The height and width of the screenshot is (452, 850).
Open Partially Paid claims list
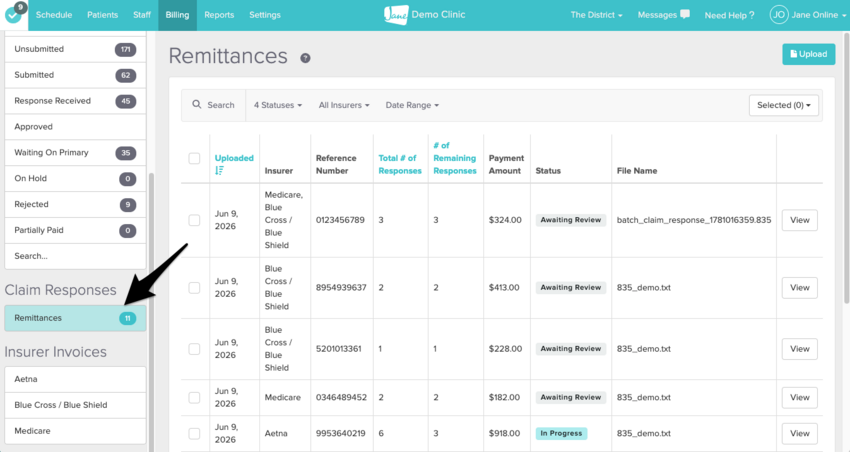[75, 230]
